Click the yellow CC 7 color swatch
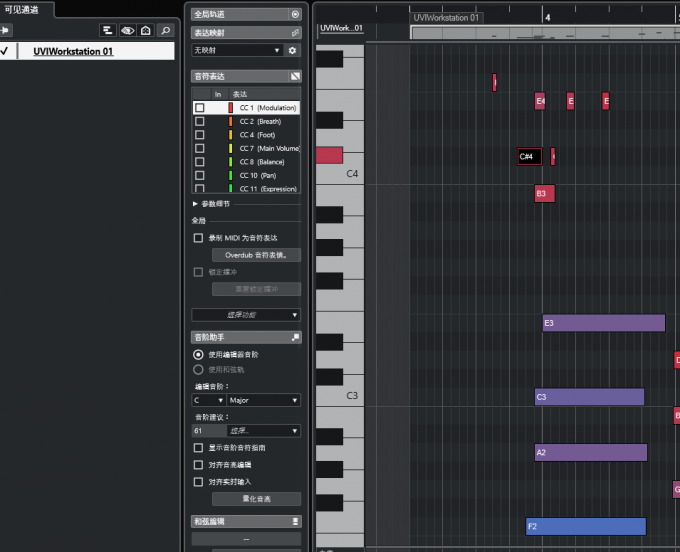Image resolution: width=680 pixels, height=552 pixels. (x=231, y=148)
